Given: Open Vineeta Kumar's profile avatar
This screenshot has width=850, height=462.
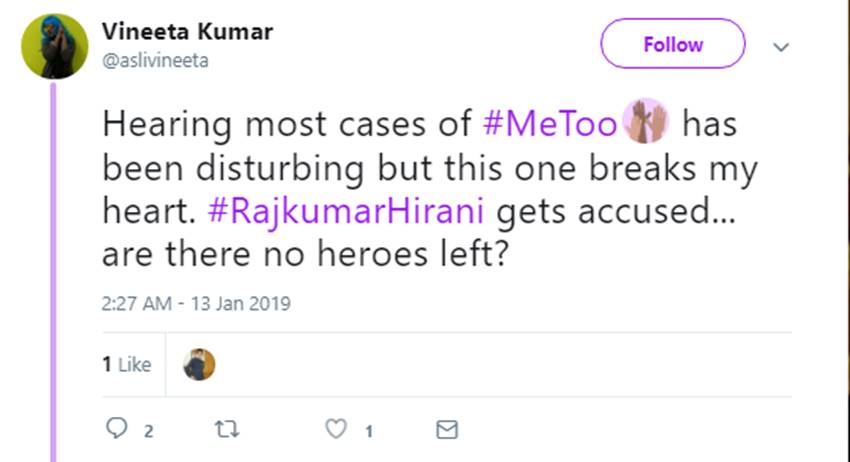Looking at the screenshot, I should 54,46.
